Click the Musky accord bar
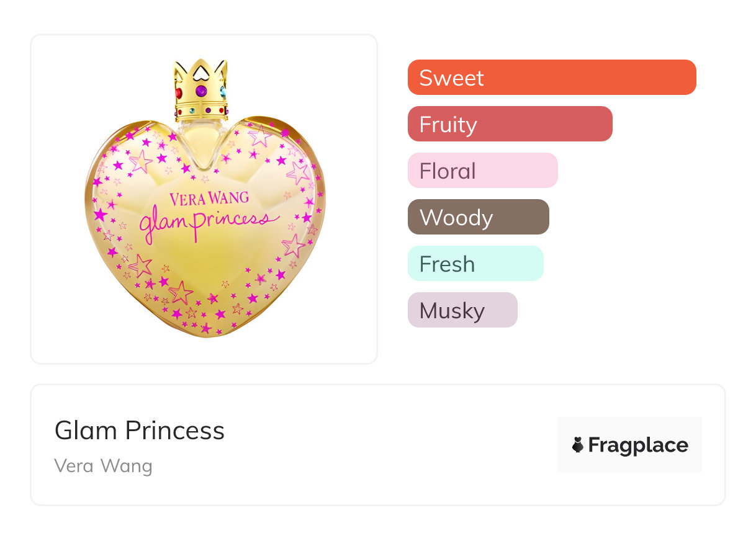Screen dimensions: 756x536 pyautogui.click(x=462, y=310)
